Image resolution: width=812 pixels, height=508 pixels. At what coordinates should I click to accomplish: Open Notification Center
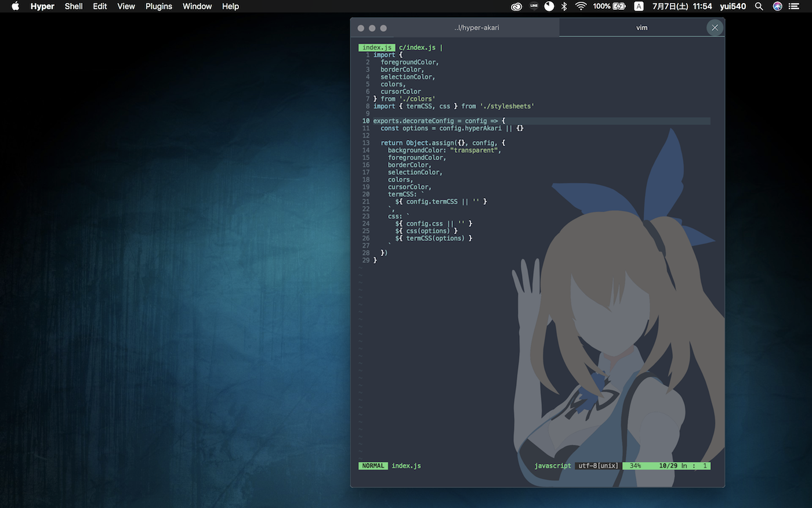794,6
